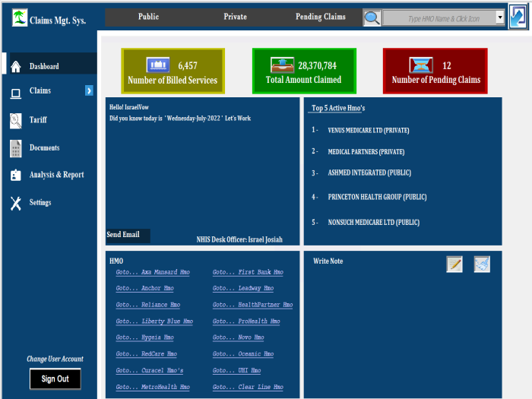Click the Number of Pending Claims card

(435, 71)
